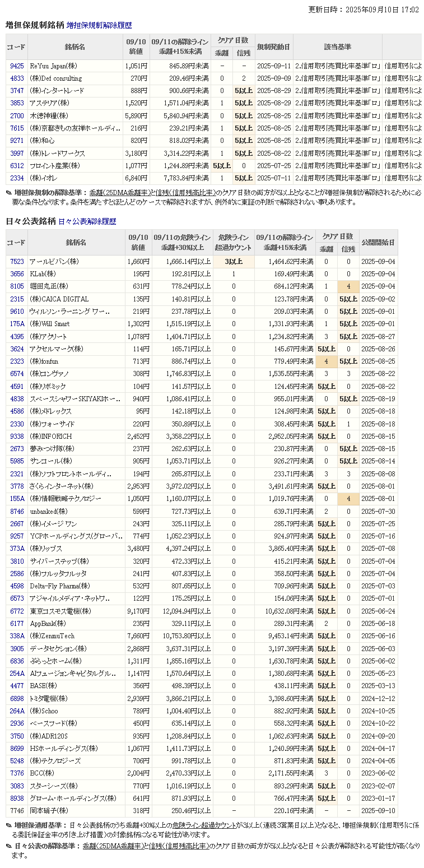Select the 845.89円未満 release line value
Screen dimensions: 424x868
(180, 66)
